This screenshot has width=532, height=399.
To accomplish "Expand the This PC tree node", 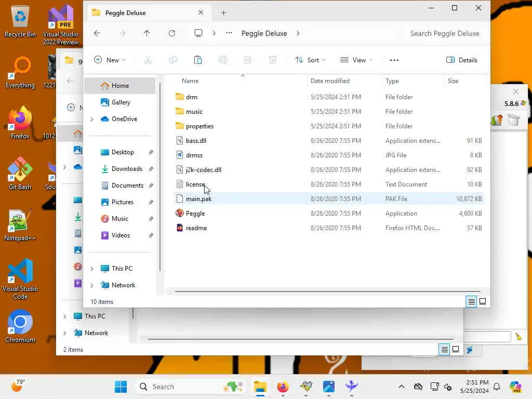I will click(91, 269).
